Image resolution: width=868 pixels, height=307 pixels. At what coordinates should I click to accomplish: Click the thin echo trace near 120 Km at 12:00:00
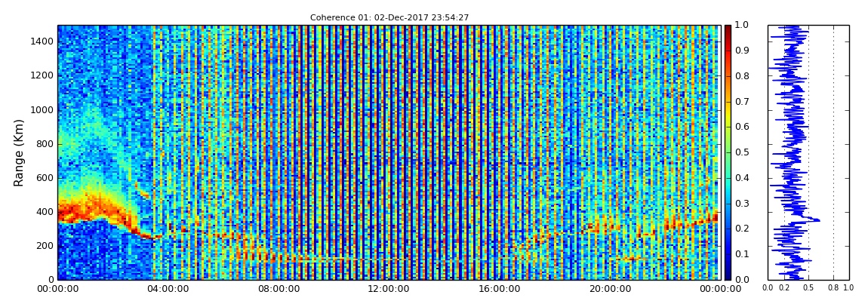[x=387, y=259]
